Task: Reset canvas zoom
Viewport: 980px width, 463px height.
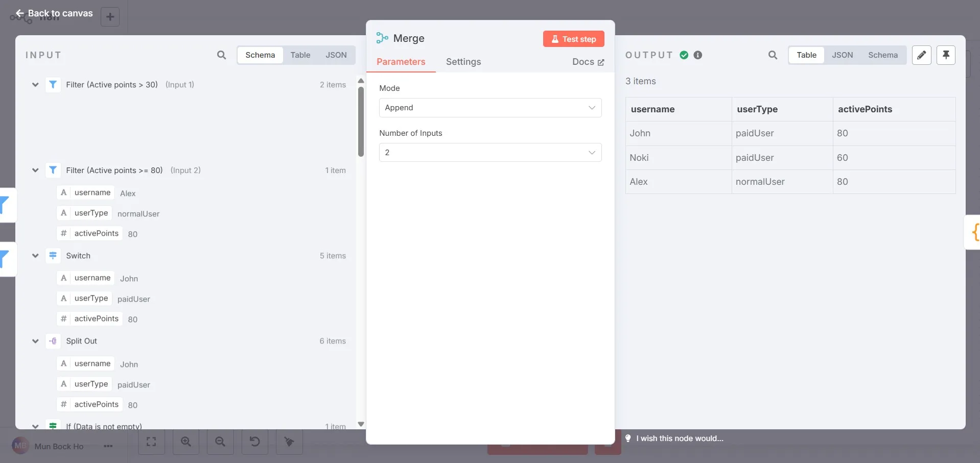Action: (254, 442)
